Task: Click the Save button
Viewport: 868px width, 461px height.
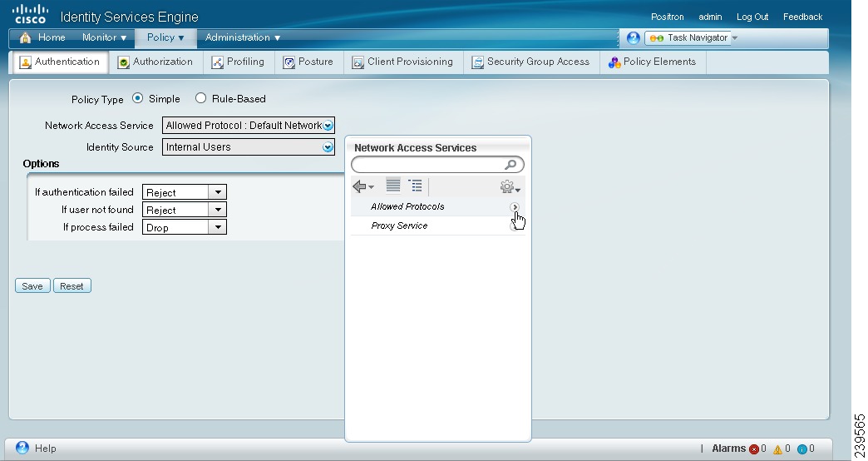Action: pyautogui.click(x=32, y=286)
